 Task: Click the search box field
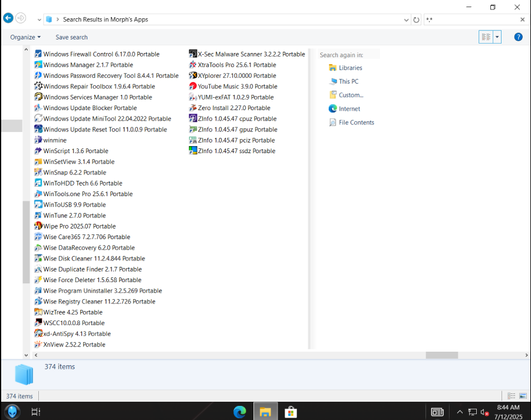pyautogui.click(x=471, y=19)
